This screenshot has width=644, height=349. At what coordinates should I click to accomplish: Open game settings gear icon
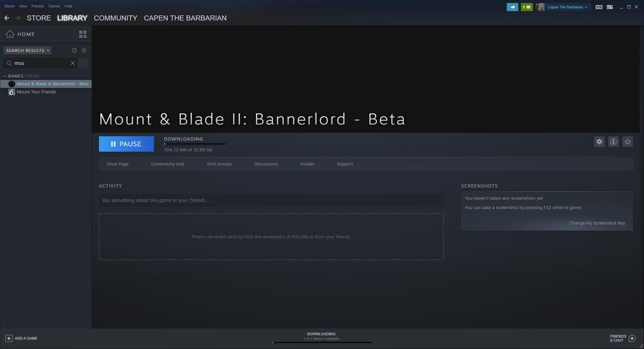point(599,142)
